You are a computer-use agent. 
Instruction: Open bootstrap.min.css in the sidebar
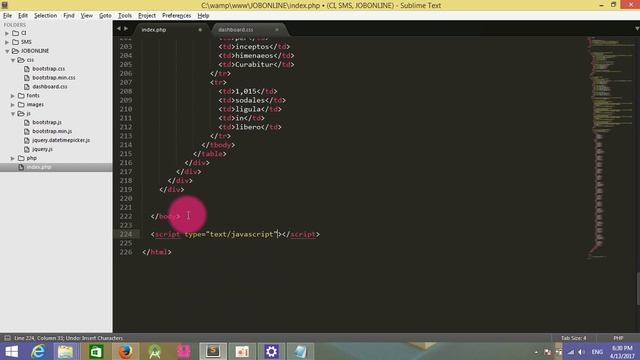[53, 78]
